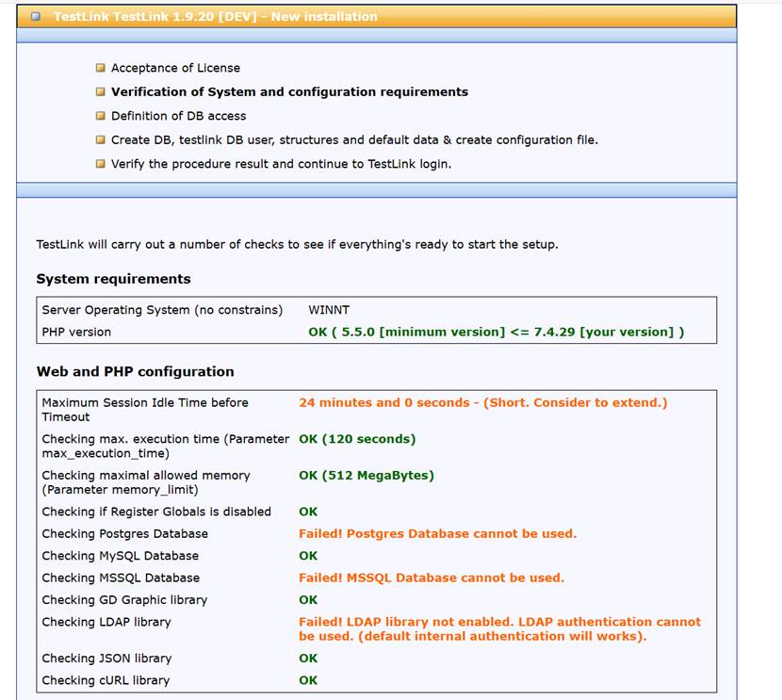The width and height of the screenshot is (782, 700).
Task: Click the bullet icon beside Create DB step
Action: coord(100,139)
